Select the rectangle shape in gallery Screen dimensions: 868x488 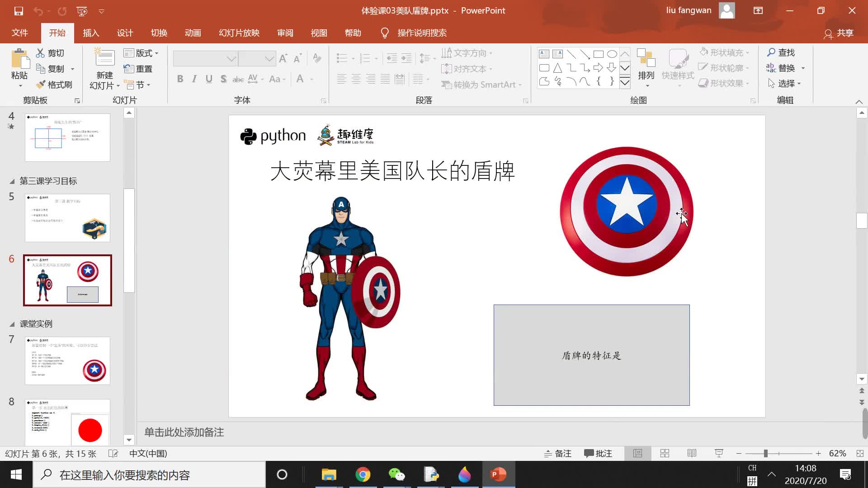598,54
